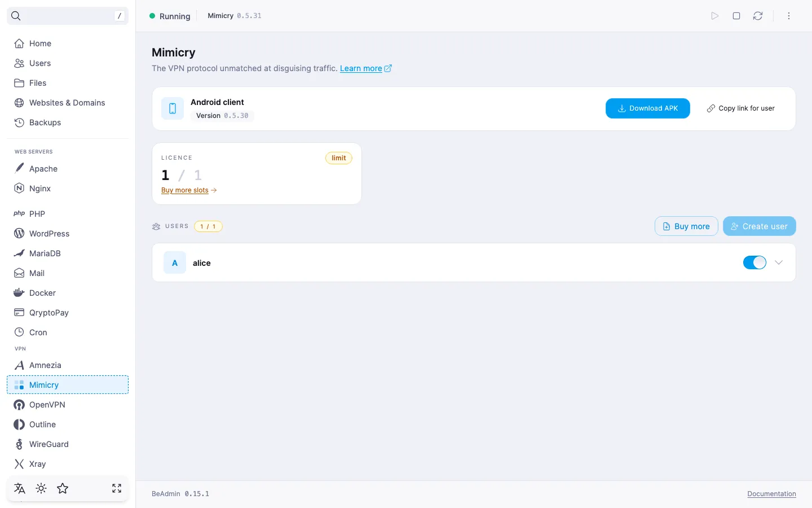Click the WordPress logo icon
The image size is (812, 508).
pos(19,234)
